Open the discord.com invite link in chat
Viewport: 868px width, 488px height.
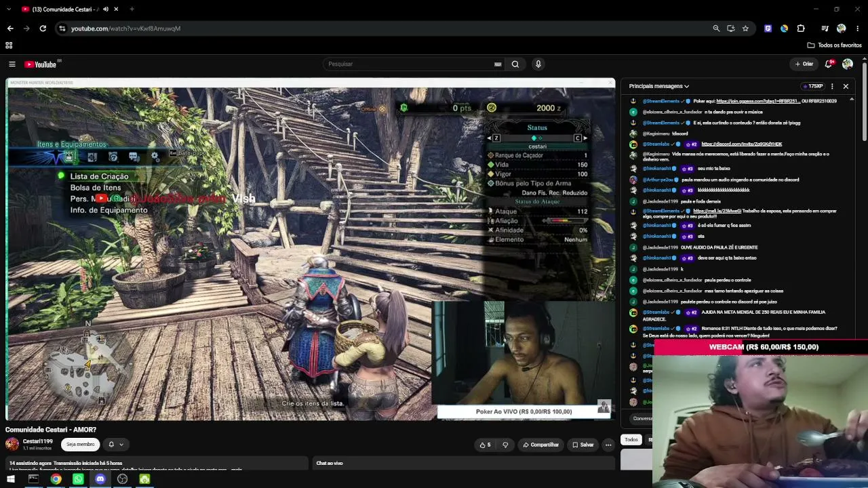coord(742,144)
